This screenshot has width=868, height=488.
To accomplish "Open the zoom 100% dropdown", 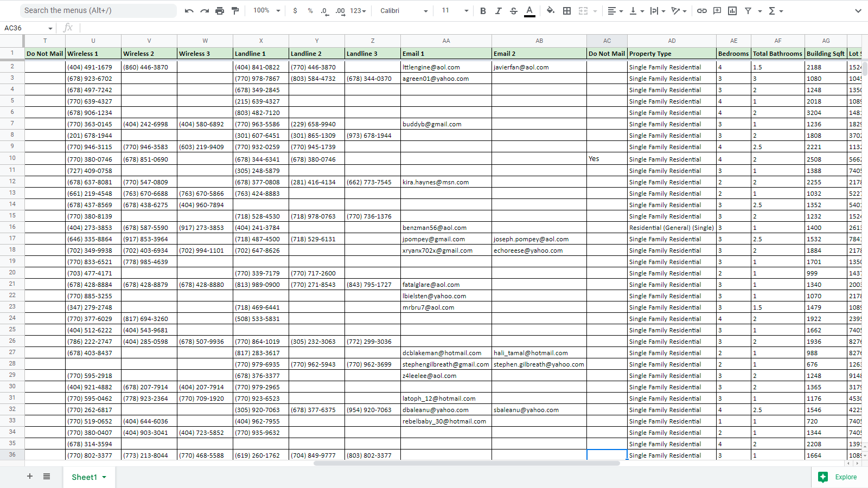I will point(267,11).
